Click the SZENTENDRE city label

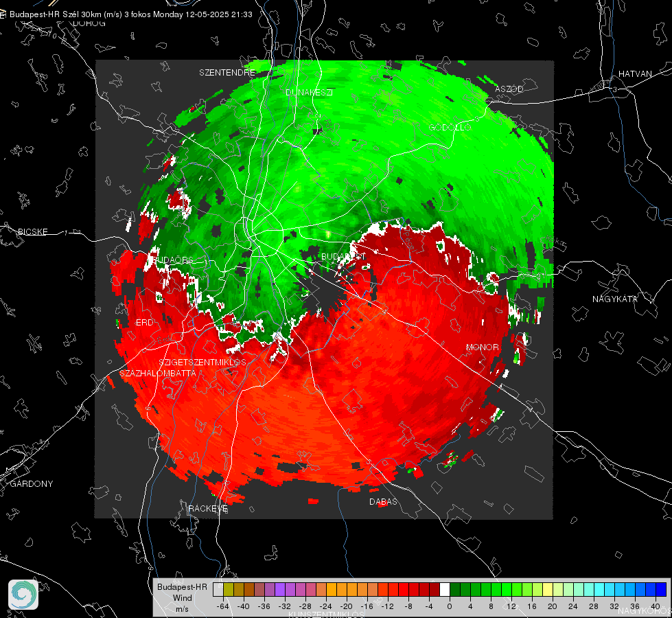point(227,73)
